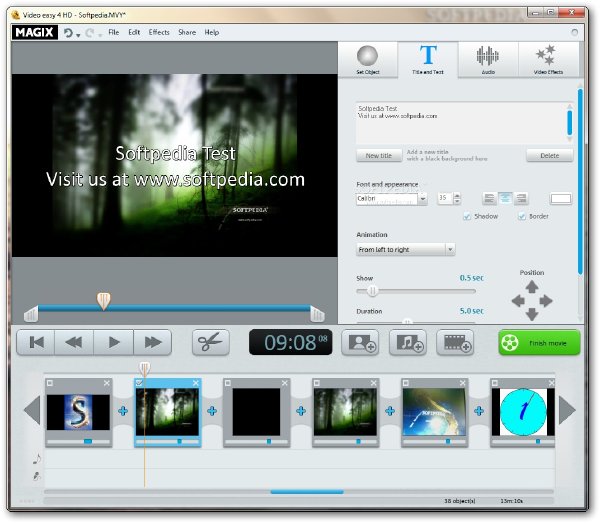Image resolution: width=600 pixels, height=523 pixels.
Task: Click the fast forward button
Action: [x=152, y=342]
